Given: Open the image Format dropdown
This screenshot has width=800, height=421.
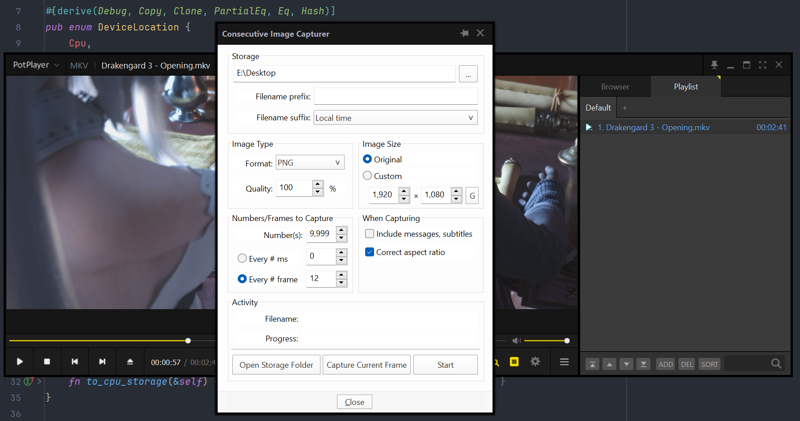Looking at the screenshot, I should click(310, 163).
